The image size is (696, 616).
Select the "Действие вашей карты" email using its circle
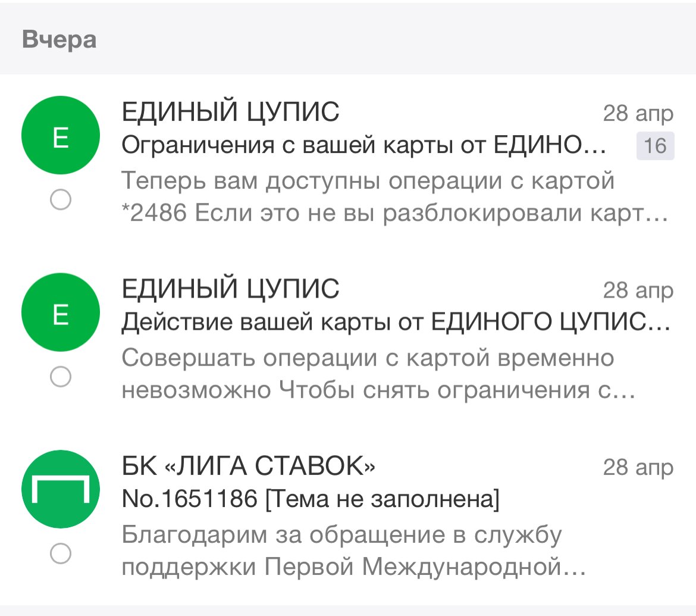point(60,377)
